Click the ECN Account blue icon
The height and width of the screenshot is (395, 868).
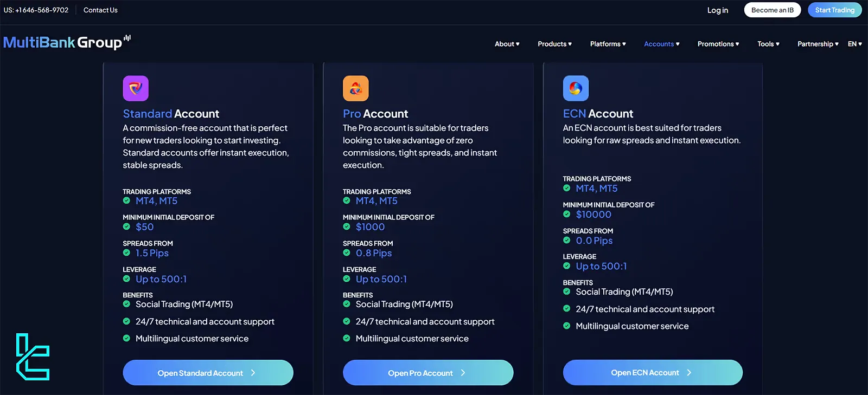[576, 88]
